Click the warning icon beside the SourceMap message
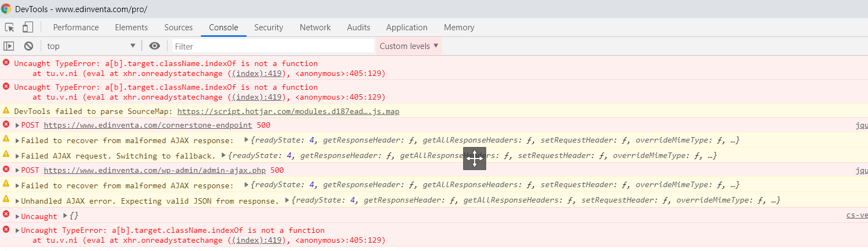868x251 pixels. (x=6, y=111)
